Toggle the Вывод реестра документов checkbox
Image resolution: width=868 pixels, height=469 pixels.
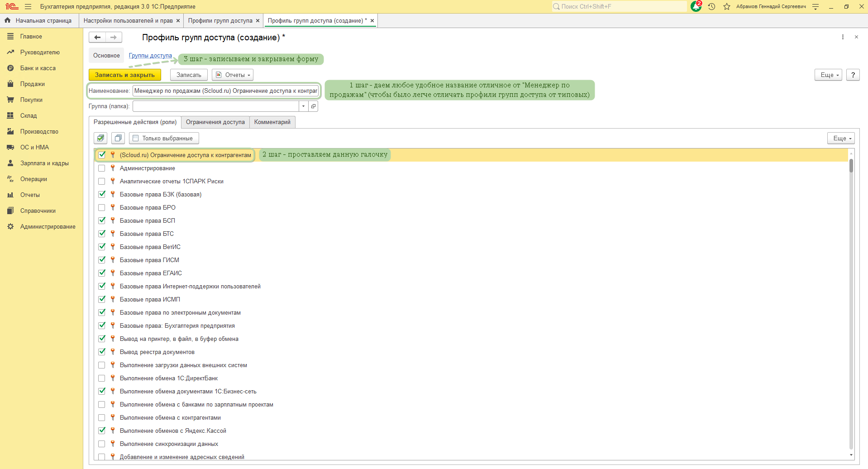point(102,352)
